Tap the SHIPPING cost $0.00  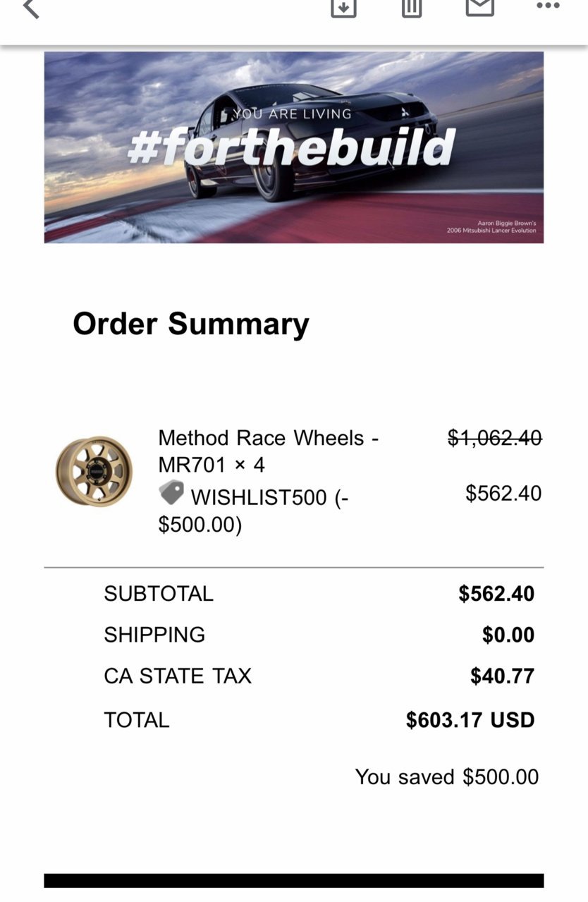[508, 635]
